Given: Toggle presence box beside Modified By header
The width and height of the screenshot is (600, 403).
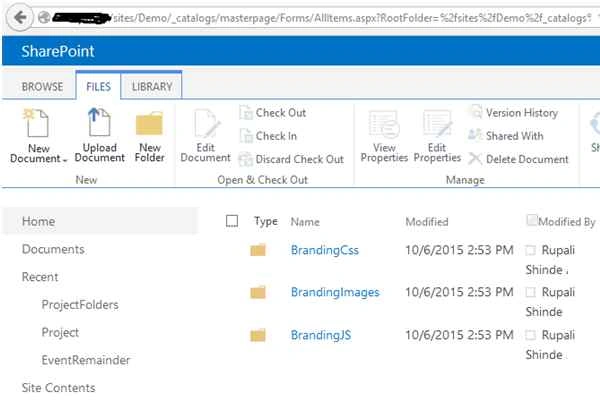Looking at the screenshot, I should click(532, 220).
